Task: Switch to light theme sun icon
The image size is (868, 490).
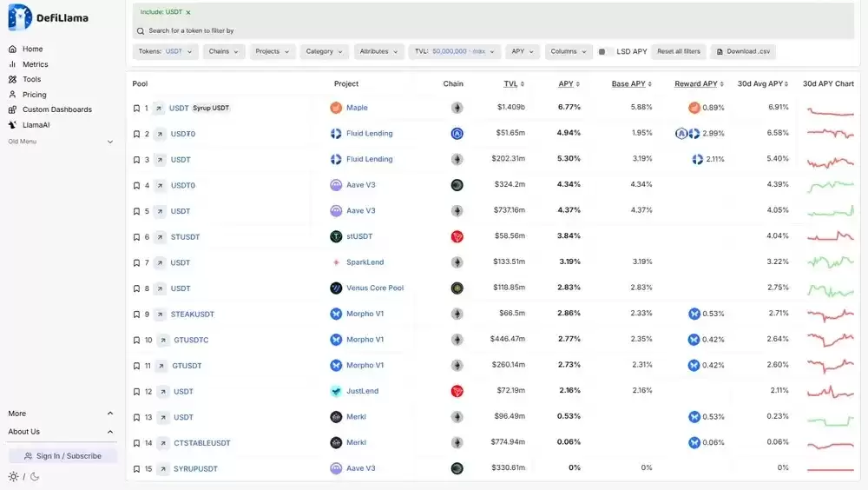Action: coord(13,477)
